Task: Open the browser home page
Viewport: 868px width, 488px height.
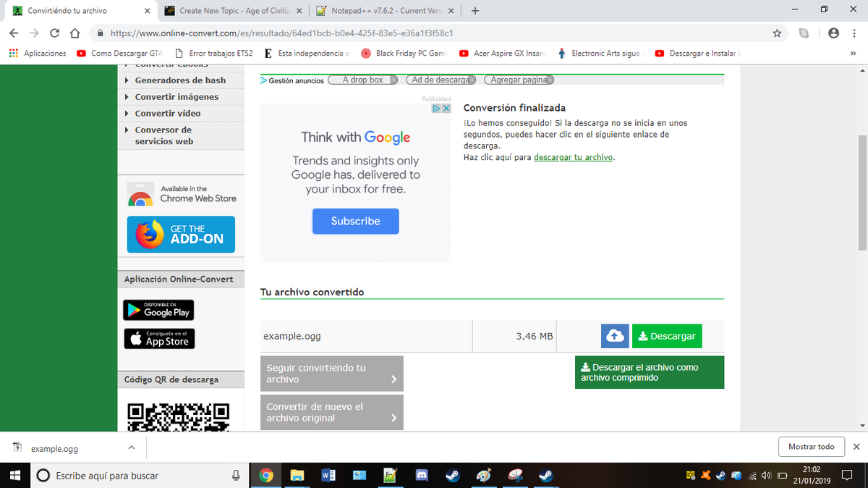Action: click(74, 33)
